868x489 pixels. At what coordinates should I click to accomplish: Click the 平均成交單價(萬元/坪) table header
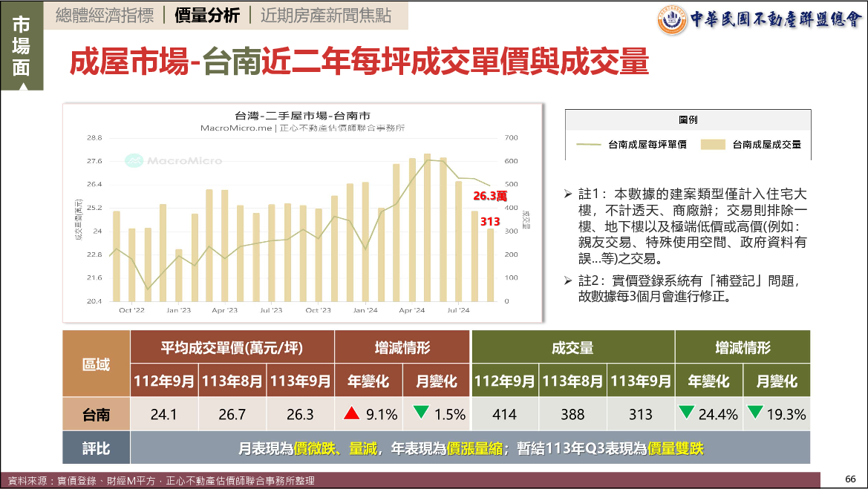tap(232, 347)
